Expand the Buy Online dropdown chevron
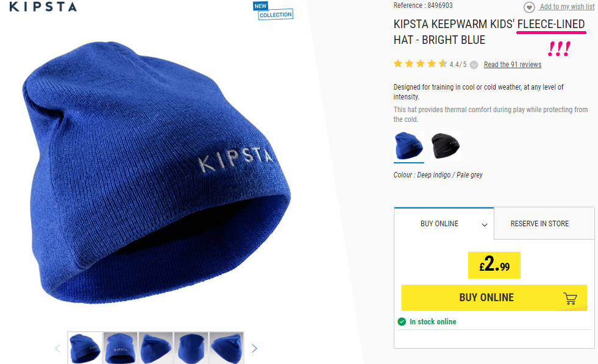Image resolution: width=598 pixels, height=364 pixels. pos(485,225)
